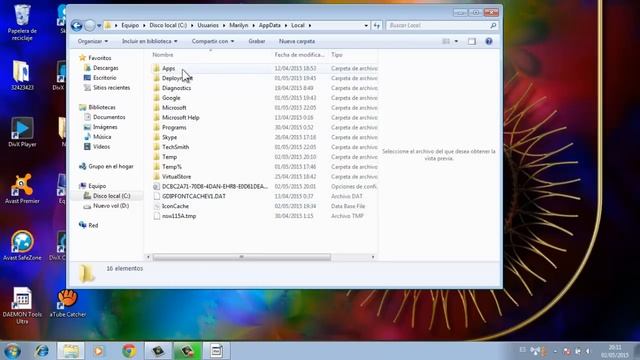This screenshot has width=640, height=360.
Task: Select the IconCache file
Action: pos(175,206)
